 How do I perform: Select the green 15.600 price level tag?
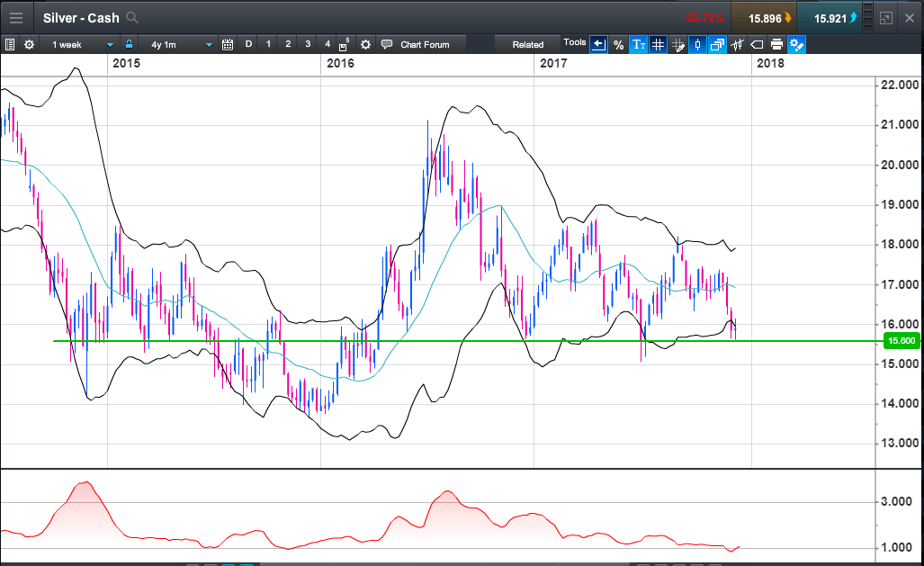click(x=902, y=341)
